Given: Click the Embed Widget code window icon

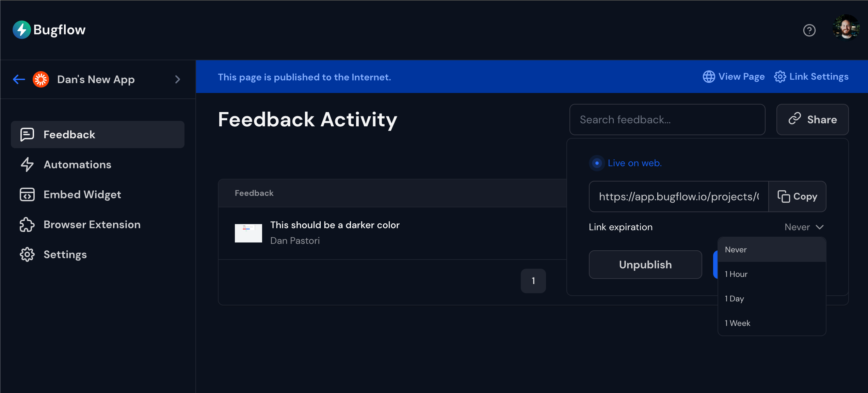Looking at the screenshot, I should (27, 194).
